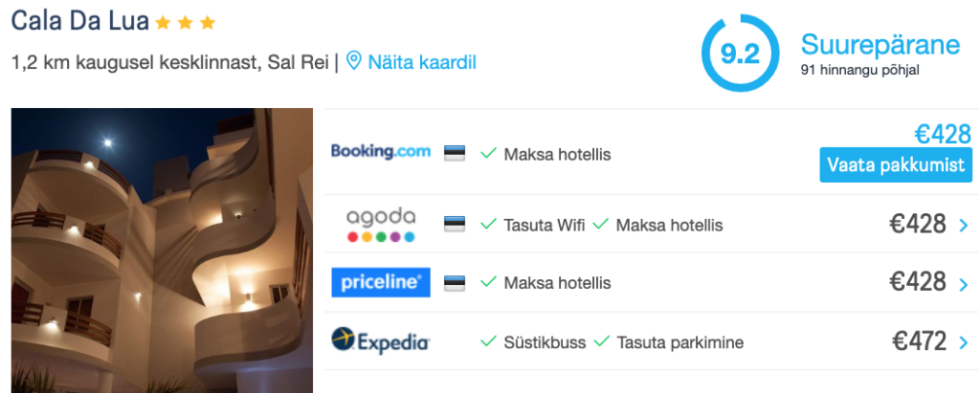This screenshot has width=980, height=393.
Task: Click the Estonian flag beside Booking.com
Action: click(454, 153)
